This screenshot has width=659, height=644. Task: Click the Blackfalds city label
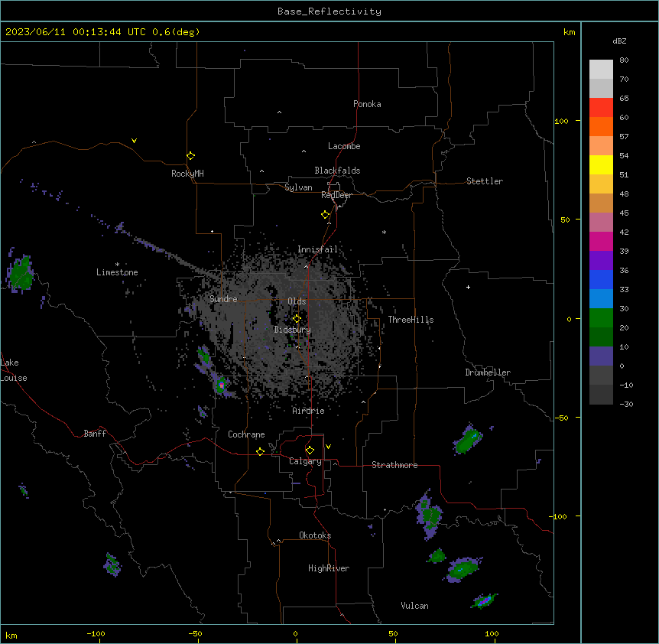click(x=337, y=171)
